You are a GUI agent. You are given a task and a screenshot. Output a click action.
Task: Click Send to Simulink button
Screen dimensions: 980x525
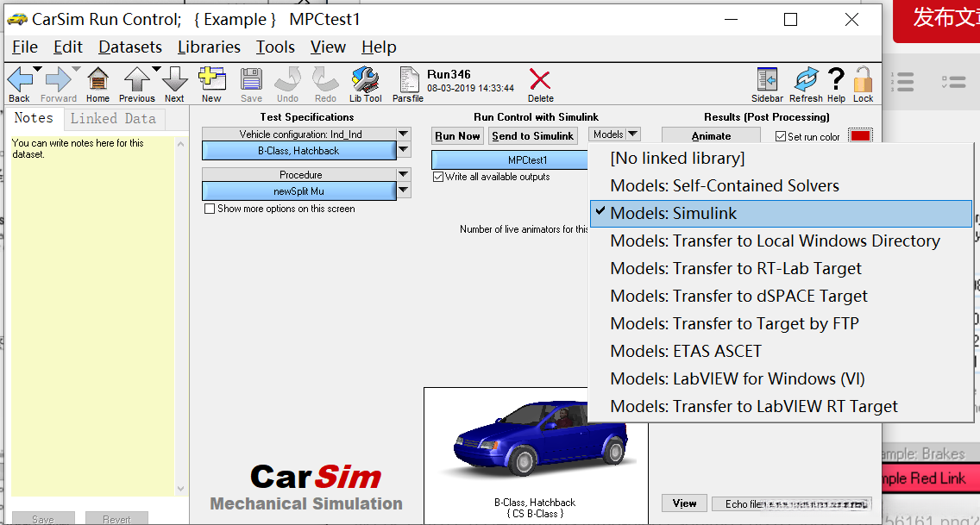tap(532, 136)
